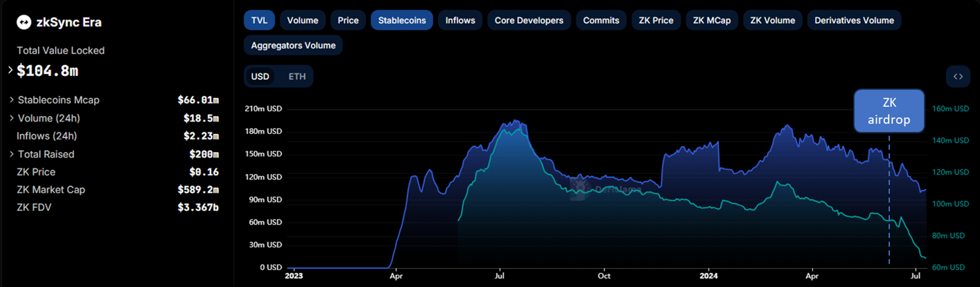Open the embed chart code icon
The width and height of the screenshot is (980, 287).
958,77
